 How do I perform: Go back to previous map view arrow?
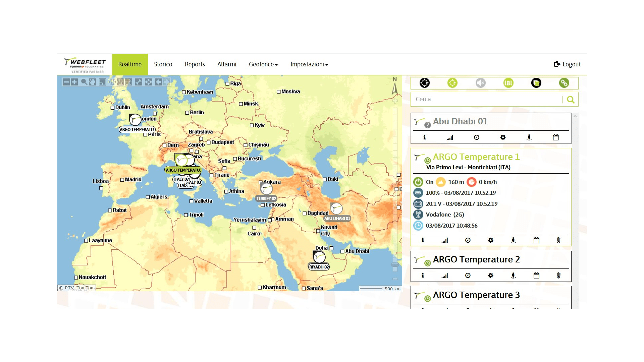(158, 82)
